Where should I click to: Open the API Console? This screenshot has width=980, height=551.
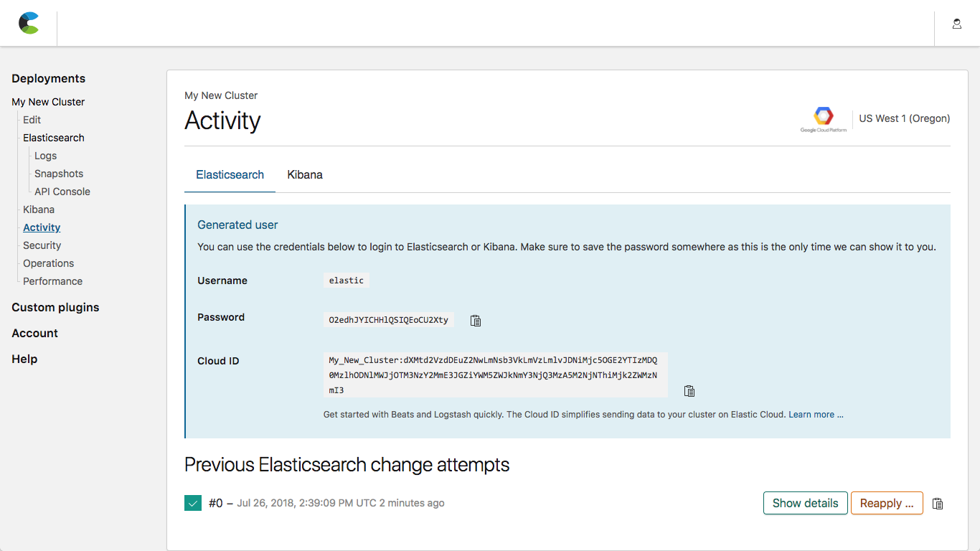click(x=62, y=192)
